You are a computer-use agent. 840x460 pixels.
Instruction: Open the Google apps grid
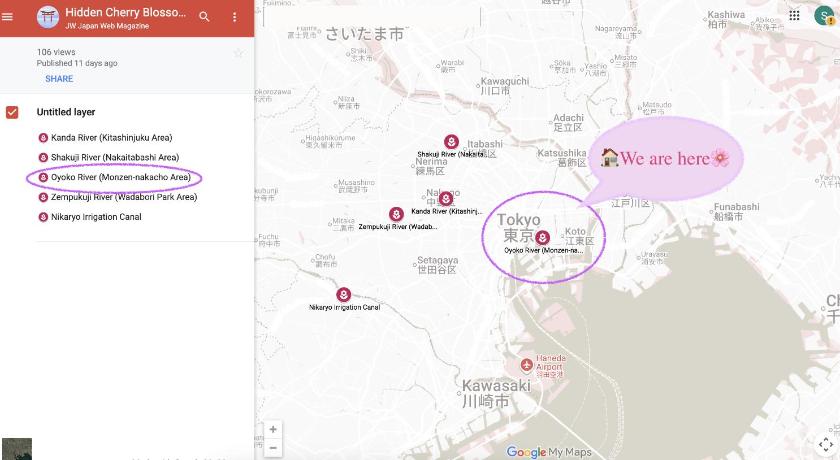click(x=794, y=16)
